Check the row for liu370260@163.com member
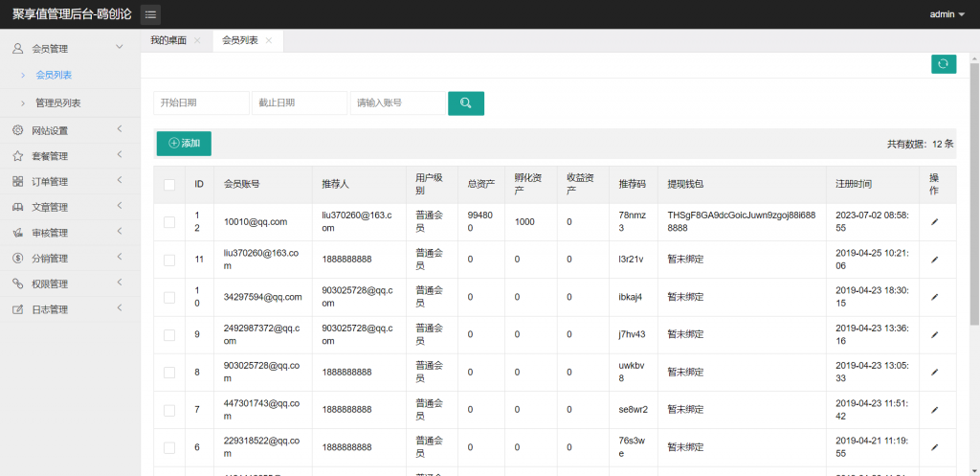980x476 pixels. pos(169,260)
